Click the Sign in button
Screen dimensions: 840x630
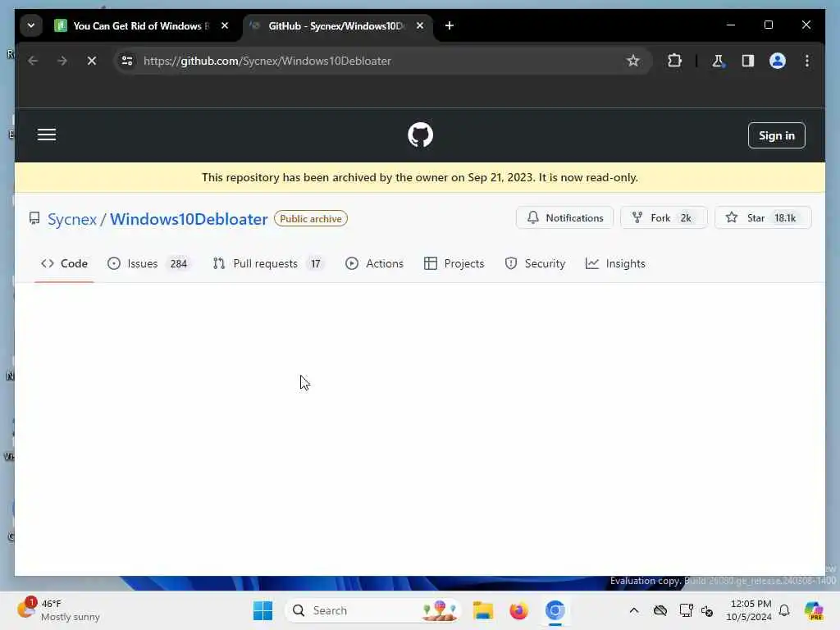[x=776, y=135]
